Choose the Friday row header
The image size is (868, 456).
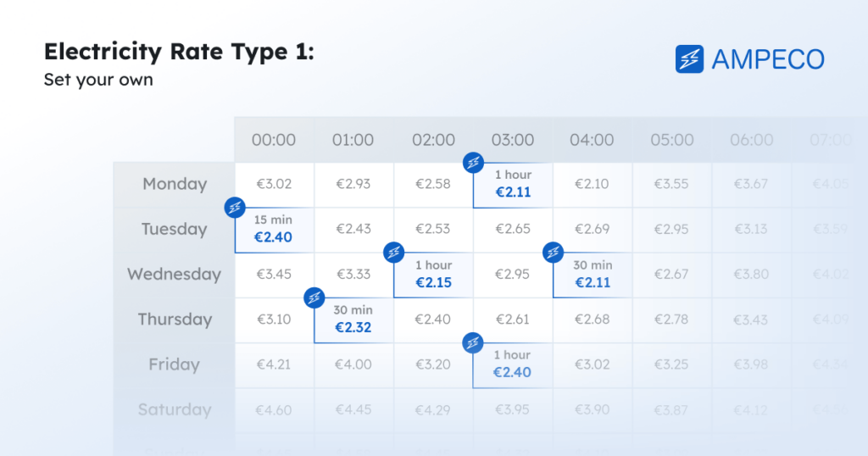coord(175,365)
